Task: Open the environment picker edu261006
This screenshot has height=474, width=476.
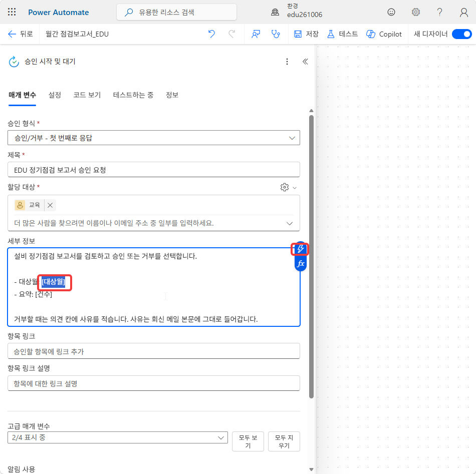Action: click(x=297, y=11)
